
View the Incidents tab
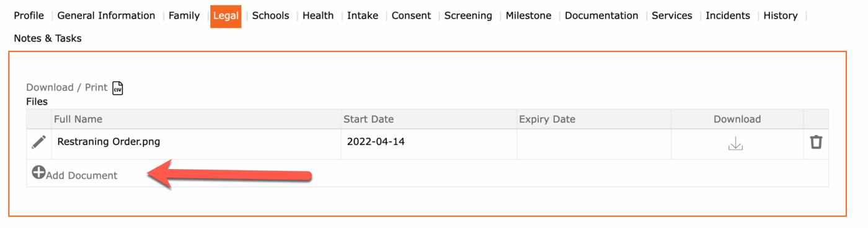728,15
